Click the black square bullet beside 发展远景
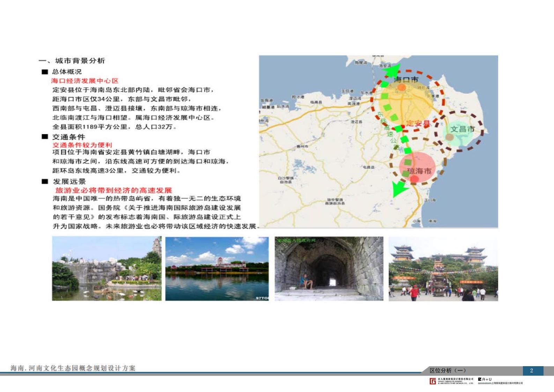Viewport: 554px width, 392px height. [x=45, y=182]
